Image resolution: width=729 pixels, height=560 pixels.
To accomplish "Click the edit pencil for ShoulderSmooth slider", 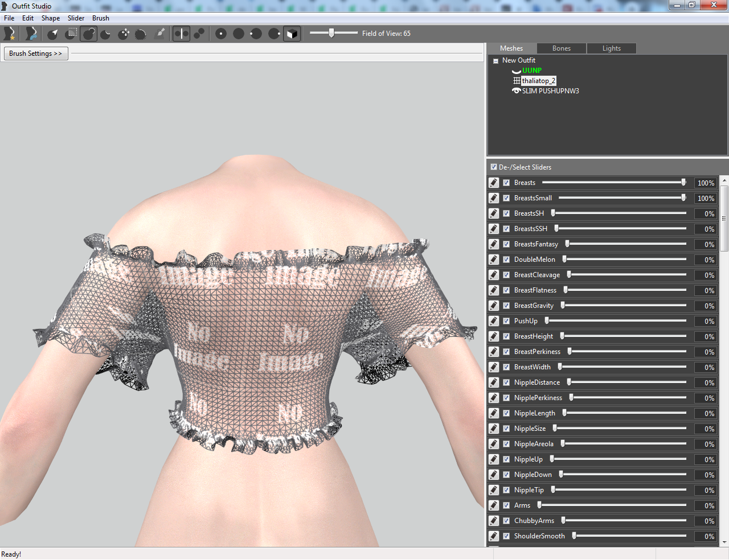I will 494,536.
